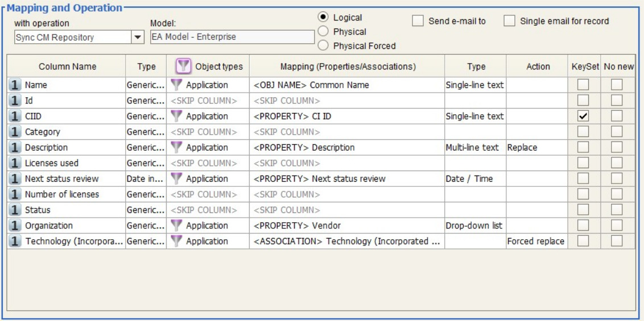
Task: Click the column icon beside Status row
Action: 15,210
